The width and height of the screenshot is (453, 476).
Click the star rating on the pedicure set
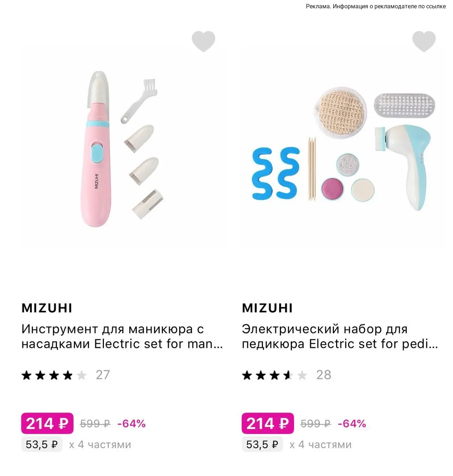coord(274,375)
